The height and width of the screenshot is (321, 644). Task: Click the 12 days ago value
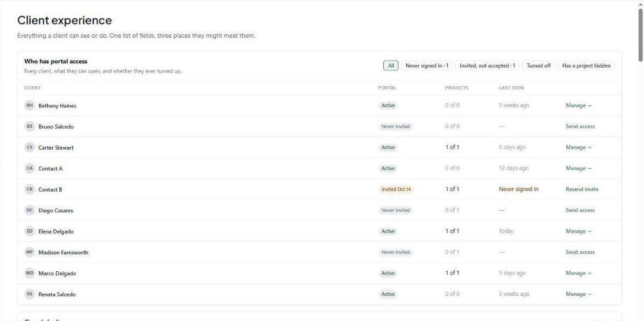pyautogui.click(x=513, y=168)
